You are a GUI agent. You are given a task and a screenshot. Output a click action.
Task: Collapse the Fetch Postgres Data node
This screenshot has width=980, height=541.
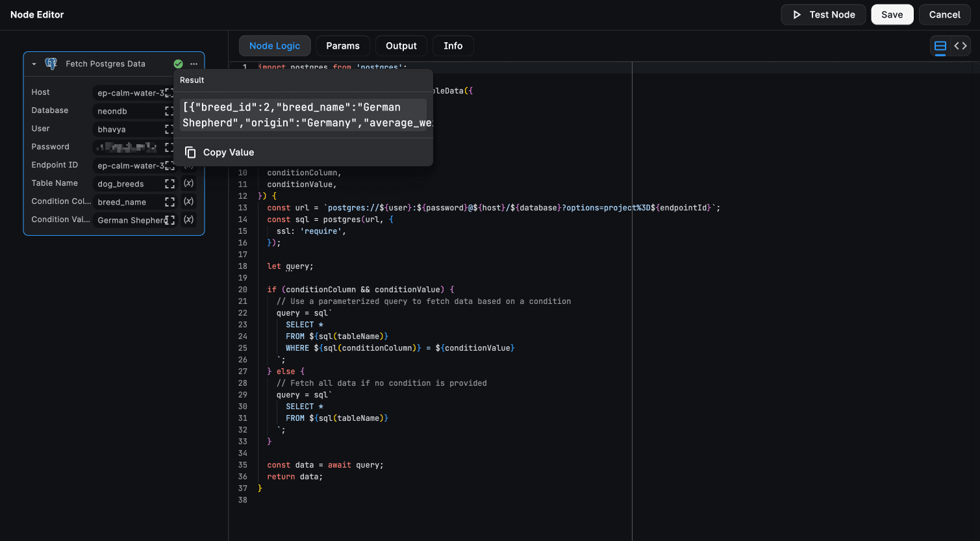click(34, 64)
